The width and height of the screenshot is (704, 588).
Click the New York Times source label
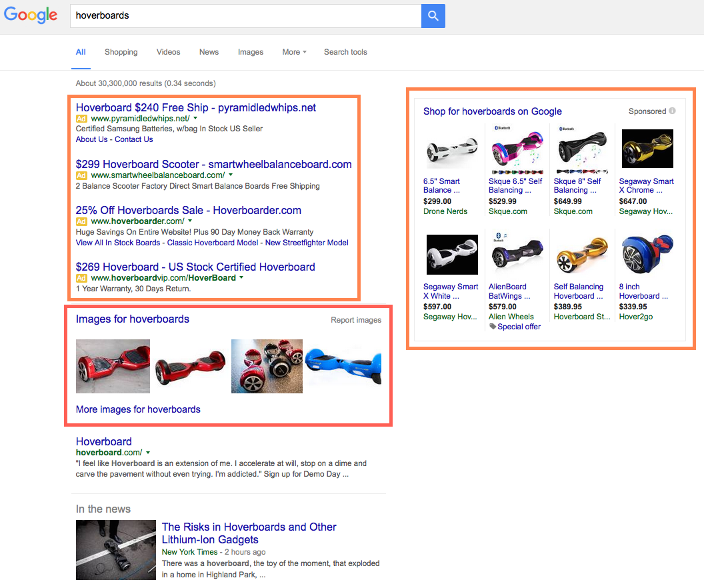(x=189, y=552)
